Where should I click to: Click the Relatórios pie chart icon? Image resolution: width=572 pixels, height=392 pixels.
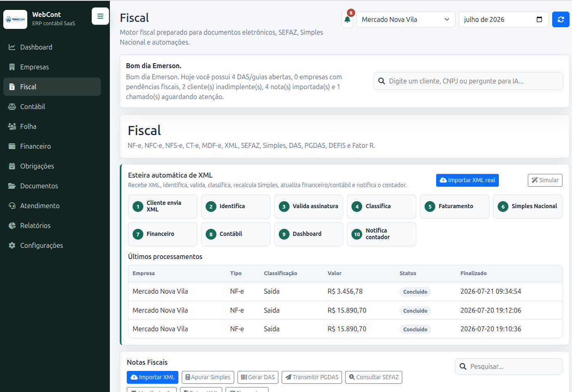point(12,226)
